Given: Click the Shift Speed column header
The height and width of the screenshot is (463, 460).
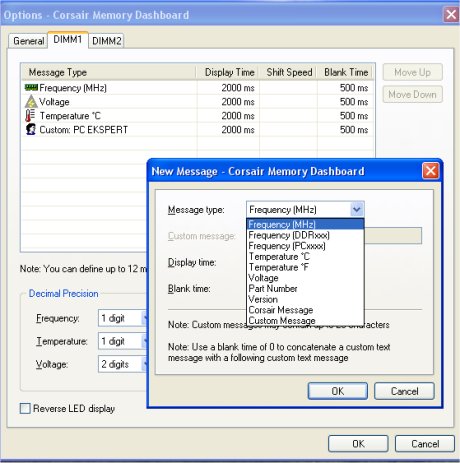Looking at the screenshot, I should click(289, 72).
